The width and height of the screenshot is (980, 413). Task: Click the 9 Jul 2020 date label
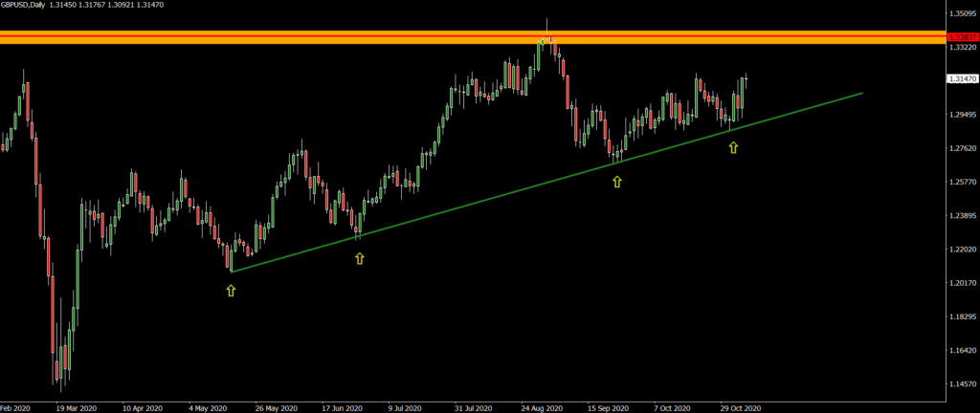point(407,406)
